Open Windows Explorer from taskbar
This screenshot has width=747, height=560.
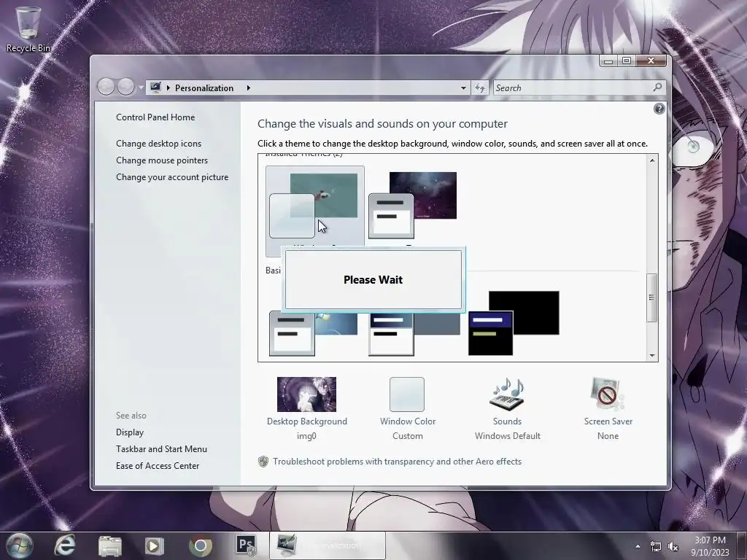[x=110, y=546]
